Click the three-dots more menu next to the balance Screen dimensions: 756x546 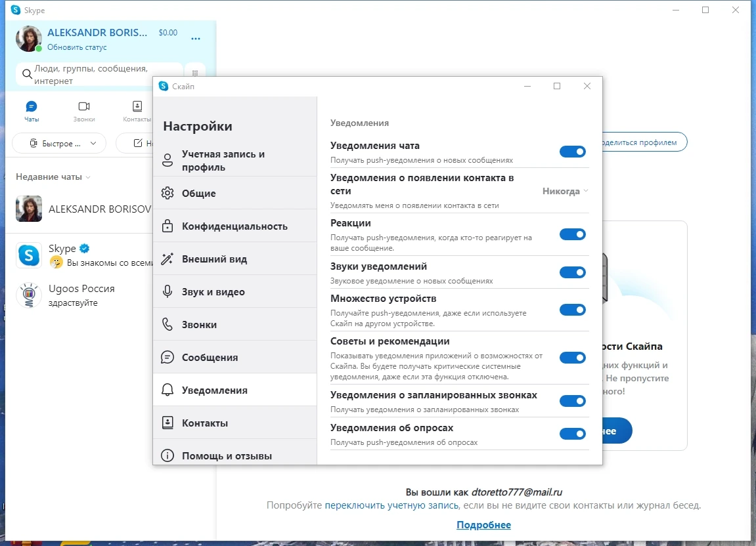(195, 39)
